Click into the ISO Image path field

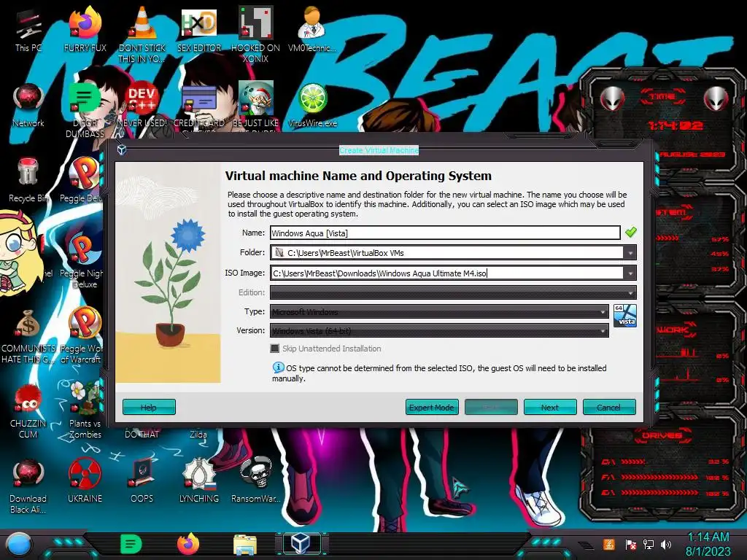[x=447, y=273]
